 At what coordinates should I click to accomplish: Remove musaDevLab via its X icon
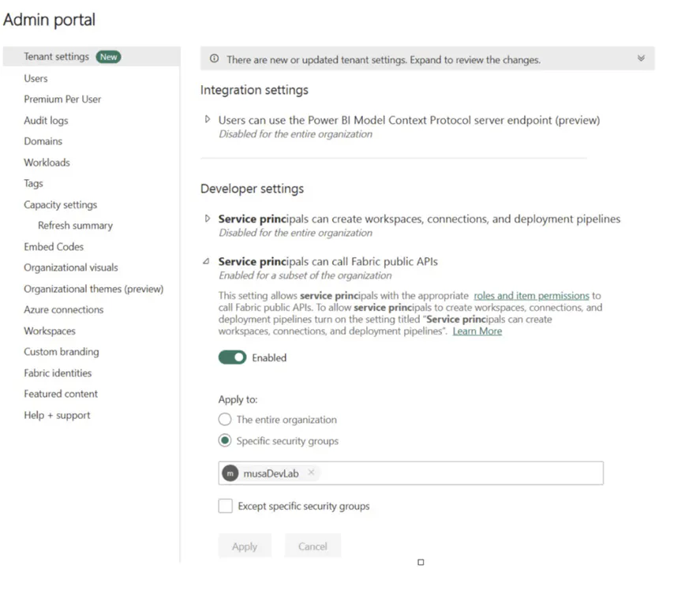point(312,473)
